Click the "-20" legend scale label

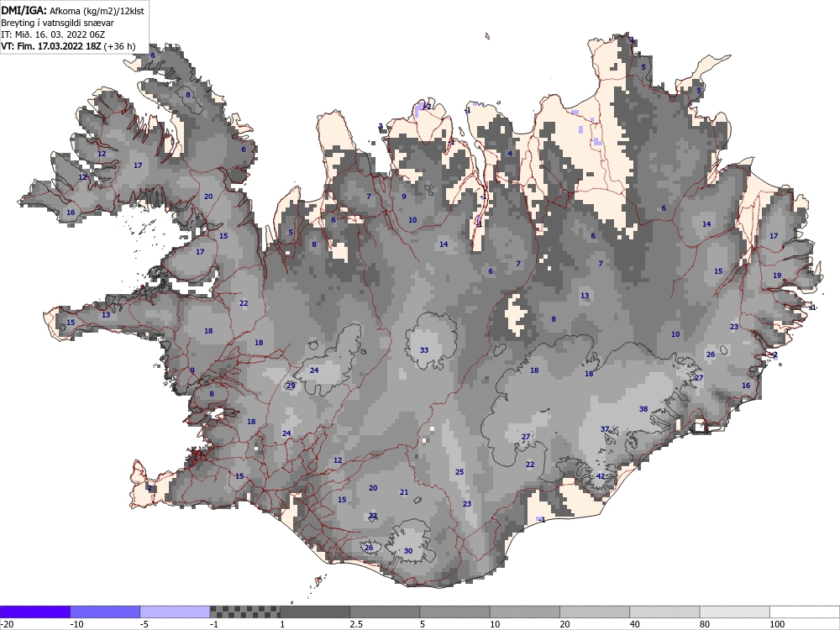pyautogui.click(x=7, y=624)
